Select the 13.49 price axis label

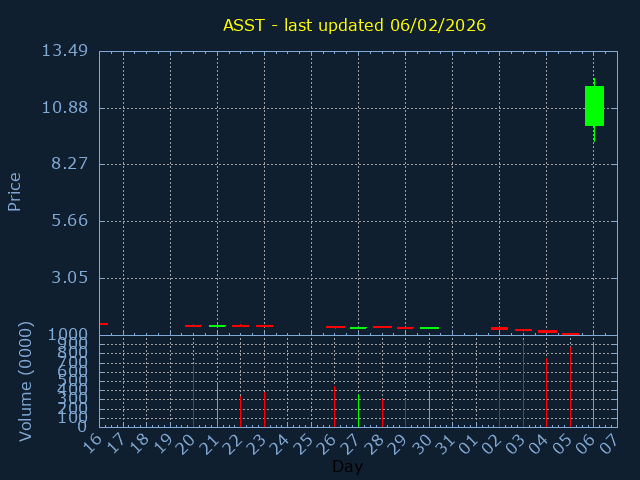tap(63, 51)
